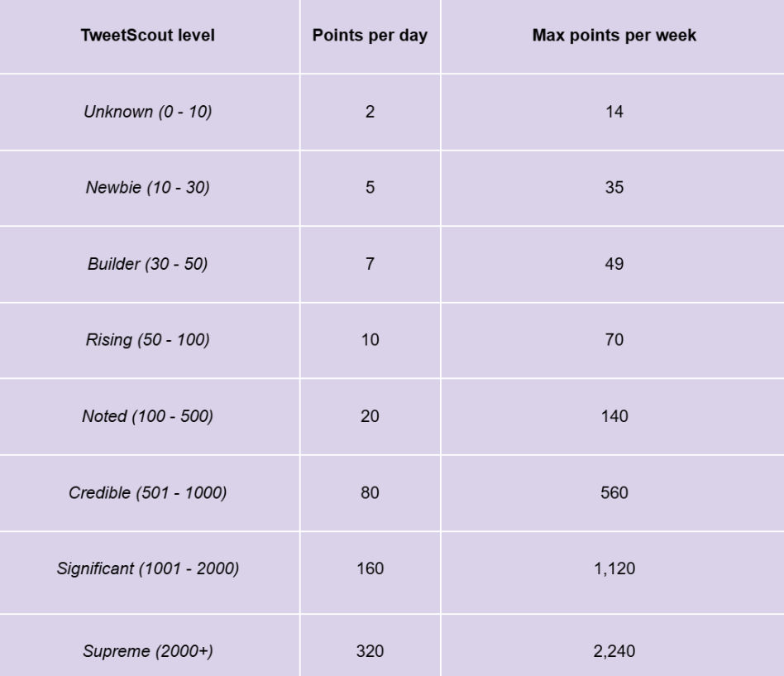The width and height of the screenshot is (784, 676).
Task: Select the 80 points per day cell
Action: pyautogui.click(x=370, y=493)
